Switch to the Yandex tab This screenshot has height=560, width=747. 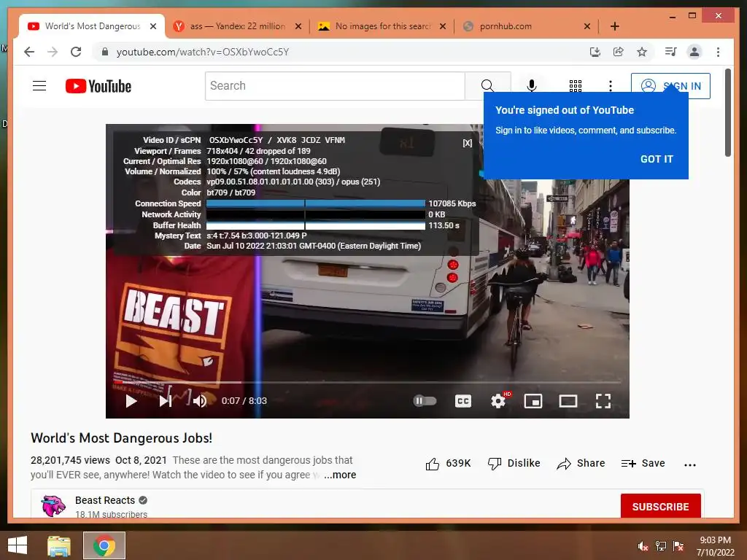click(x=237, y=26)
